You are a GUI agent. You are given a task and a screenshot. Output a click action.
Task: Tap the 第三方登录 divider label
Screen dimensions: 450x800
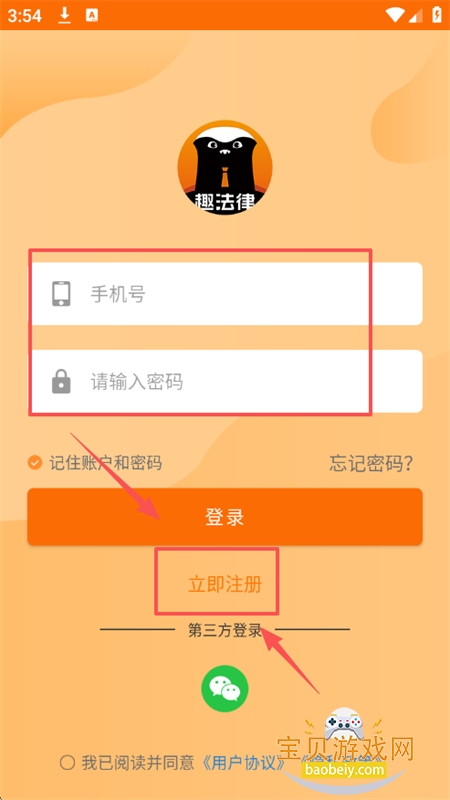225,631
